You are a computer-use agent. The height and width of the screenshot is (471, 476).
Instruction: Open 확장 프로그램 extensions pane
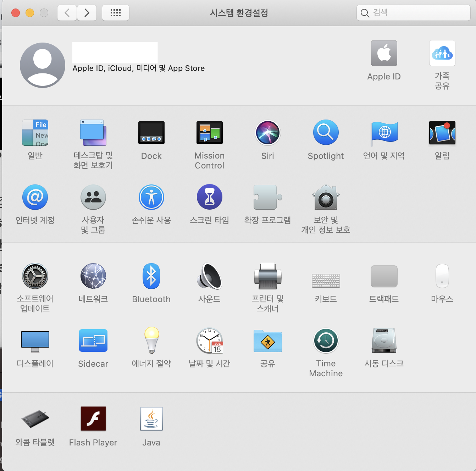[268, 197]
